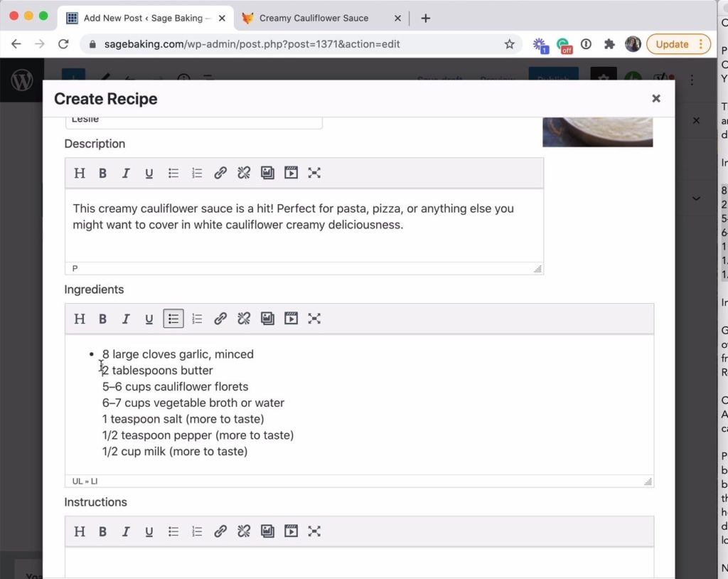Insert link in Ingredients toolbar
This screenshot has width=728, height=579.
pyautogui.click(x=220, y=319)
